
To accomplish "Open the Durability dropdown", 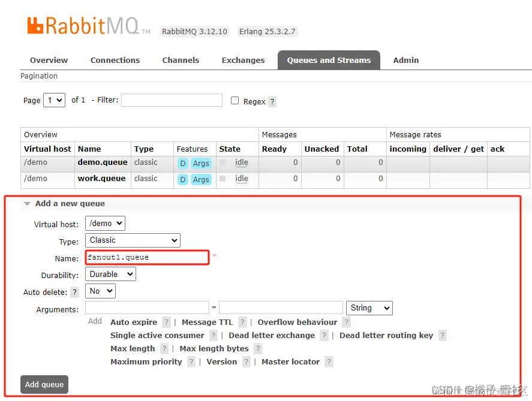I will click(110, 274).
